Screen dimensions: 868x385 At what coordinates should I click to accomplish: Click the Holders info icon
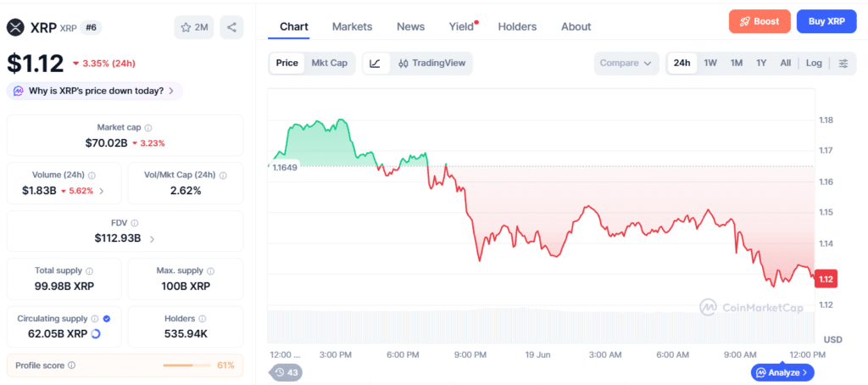pos(202,319)
